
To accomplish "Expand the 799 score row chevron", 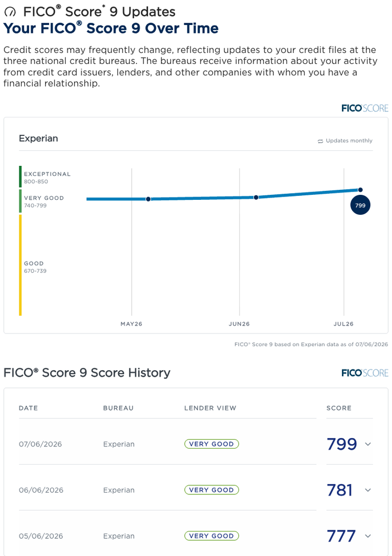I will coord(368,444).
